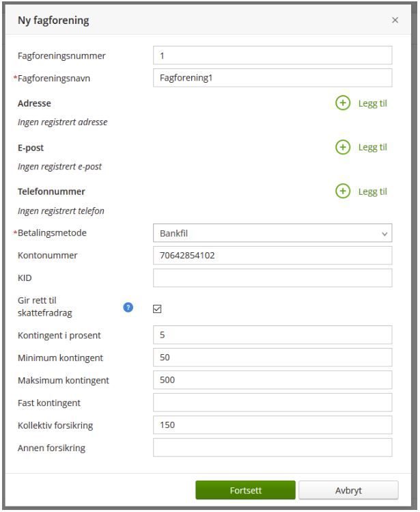This screenshot has height=512, width=420.
Task: Click Legg til link for E-post
Action: (372, 147)
